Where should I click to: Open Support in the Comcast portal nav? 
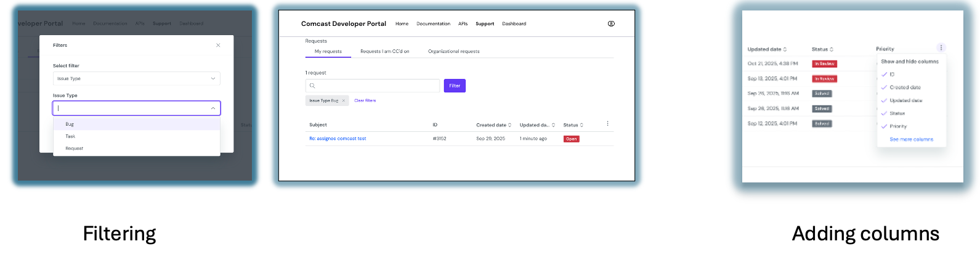click(x=485, y=23)
